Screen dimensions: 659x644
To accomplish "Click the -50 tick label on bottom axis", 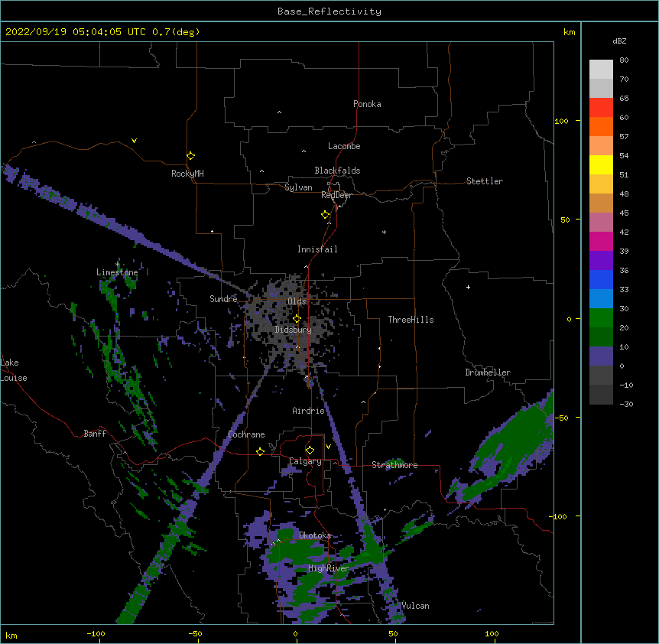I will pos(195,633).
